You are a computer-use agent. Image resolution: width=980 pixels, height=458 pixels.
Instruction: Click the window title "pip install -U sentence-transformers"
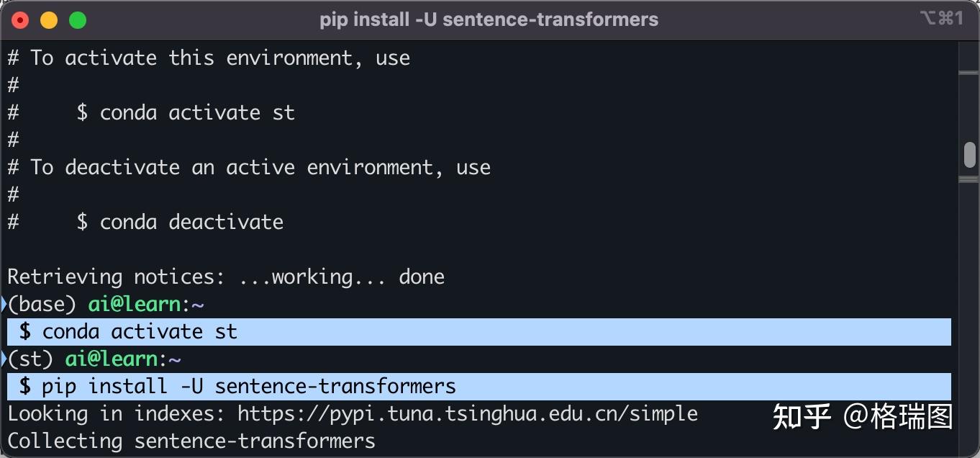pos(489,19)
